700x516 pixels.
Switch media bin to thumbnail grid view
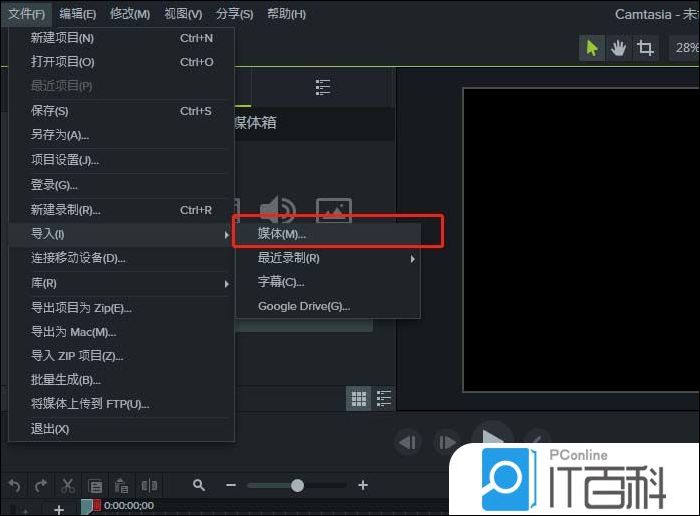pos(358,398)
